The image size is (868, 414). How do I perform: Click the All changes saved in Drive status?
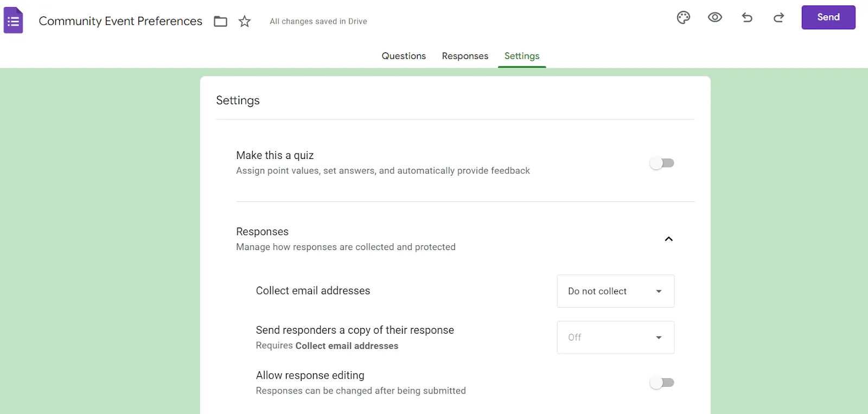pos(318,21)
